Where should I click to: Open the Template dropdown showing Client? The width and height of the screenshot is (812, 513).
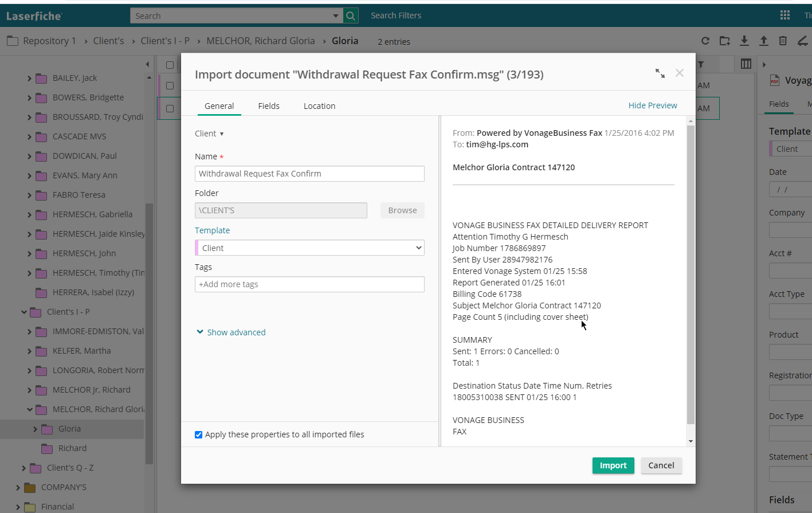[x=309, y=248]
